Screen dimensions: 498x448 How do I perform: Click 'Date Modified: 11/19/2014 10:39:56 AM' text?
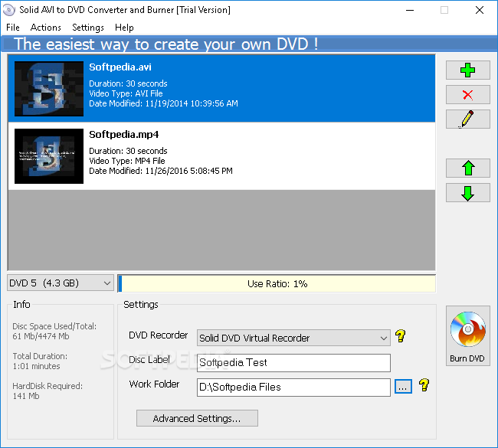pyautogui.click(x=163, y=103)
